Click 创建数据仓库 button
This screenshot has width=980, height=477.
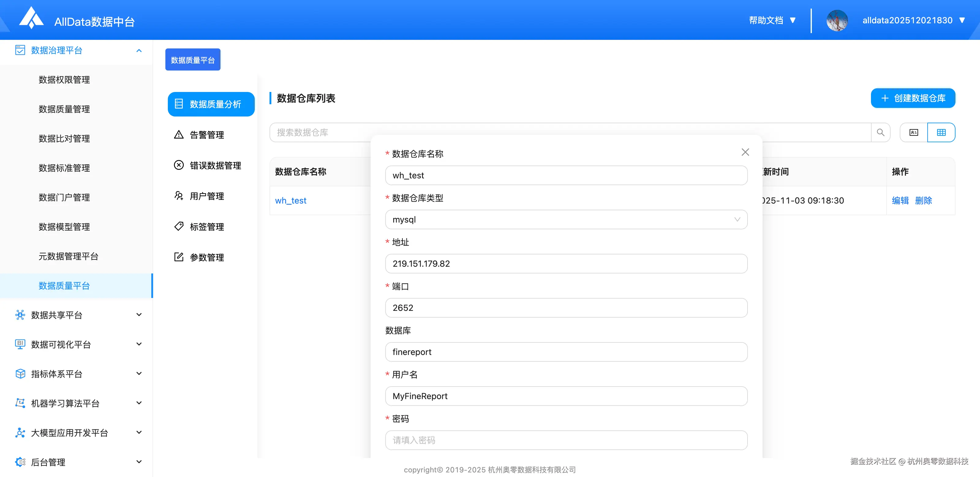(x=913, y=98)
